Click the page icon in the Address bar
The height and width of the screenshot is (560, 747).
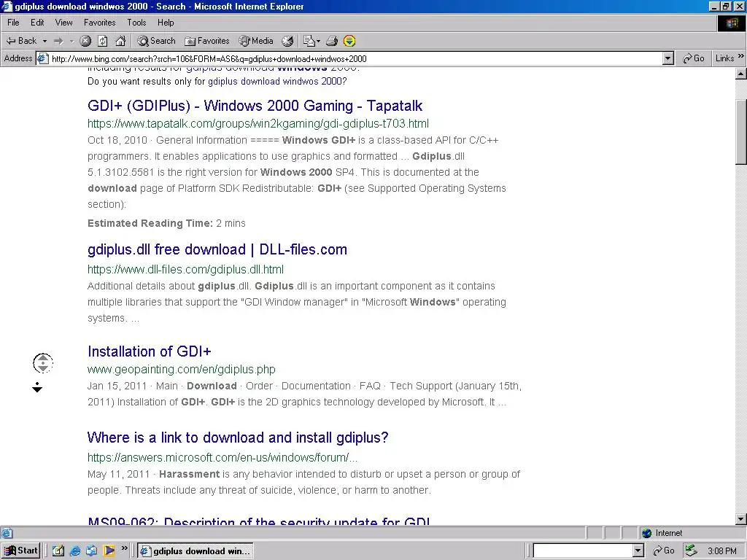click(x=43, y=58)
